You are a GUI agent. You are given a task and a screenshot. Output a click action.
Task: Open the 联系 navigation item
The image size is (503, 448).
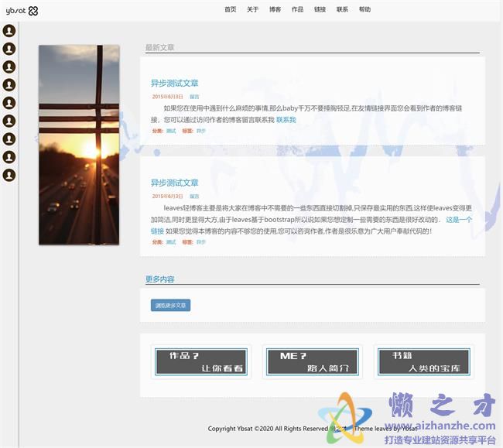[342, 9]
